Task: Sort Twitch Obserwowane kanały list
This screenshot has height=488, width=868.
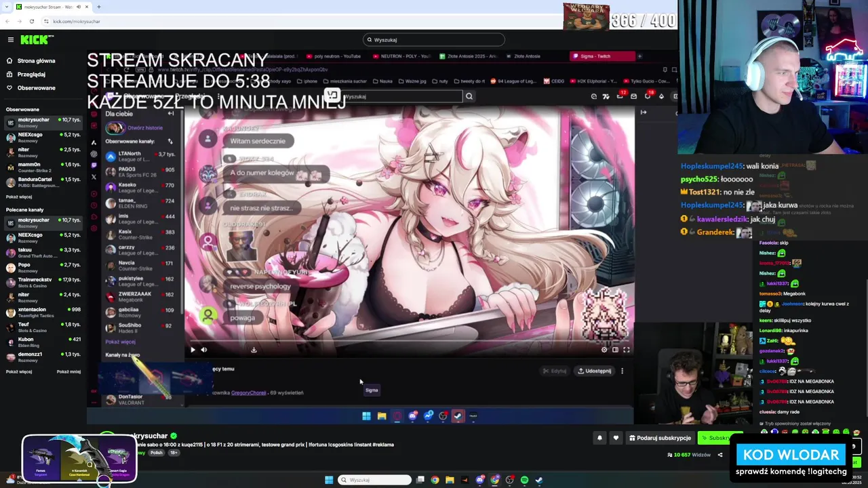Action: click(x=170, y=142)
